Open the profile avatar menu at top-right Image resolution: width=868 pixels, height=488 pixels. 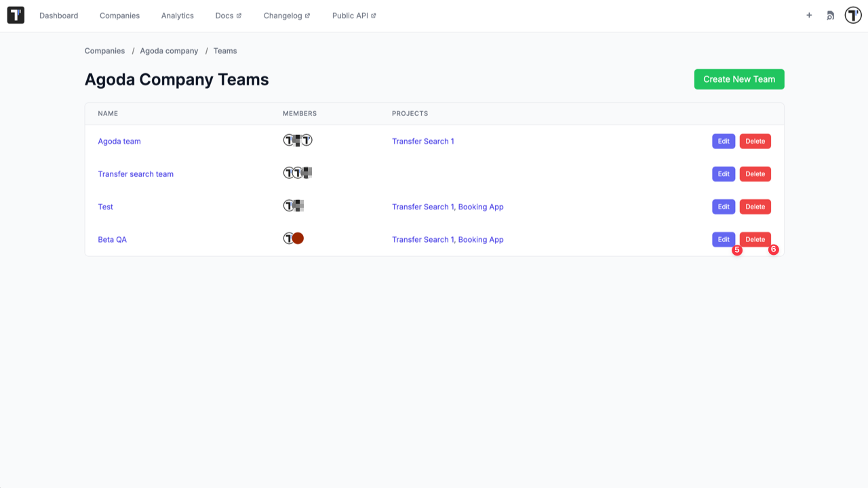coord(852,14)
